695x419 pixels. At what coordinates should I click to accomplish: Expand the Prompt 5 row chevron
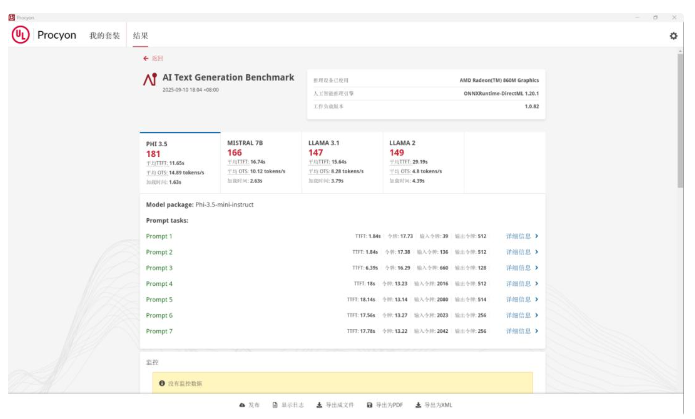536,299
